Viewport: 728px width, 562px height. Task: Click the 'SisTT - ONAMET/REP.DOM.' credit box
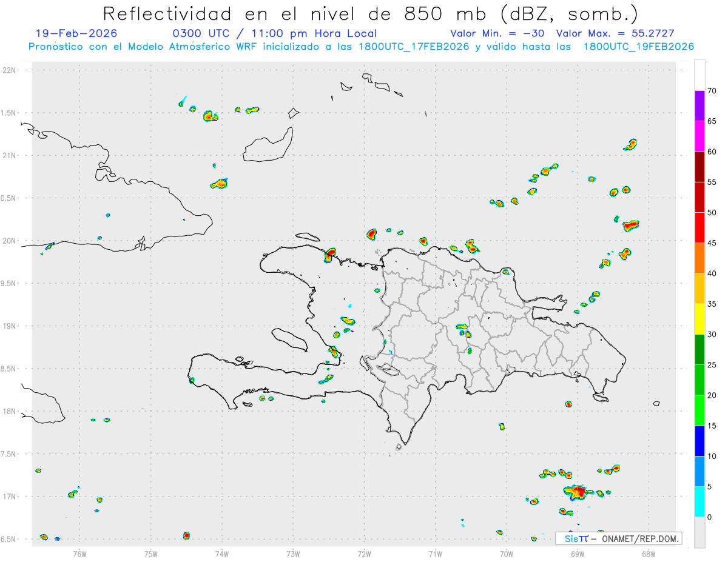coord(619,538)
